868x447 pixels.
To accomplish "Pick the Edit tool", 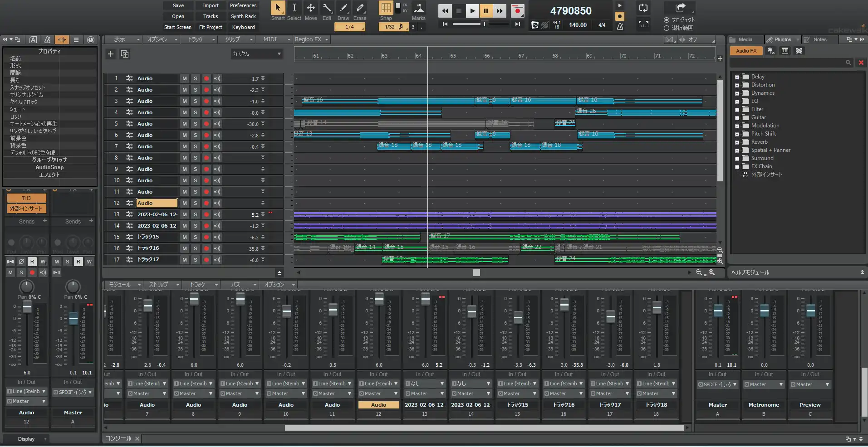I will tap(327, 8).
